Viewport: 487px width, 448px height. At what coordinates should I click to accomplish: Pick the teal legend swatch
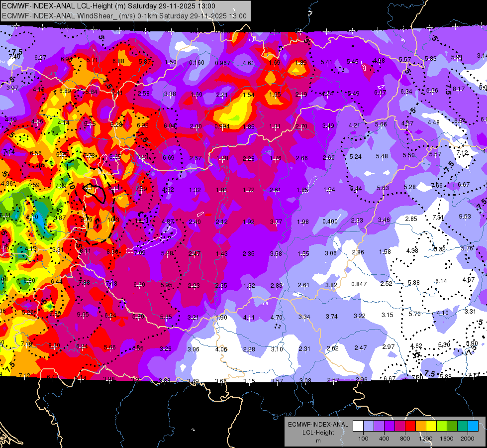[x=463, y=426]
